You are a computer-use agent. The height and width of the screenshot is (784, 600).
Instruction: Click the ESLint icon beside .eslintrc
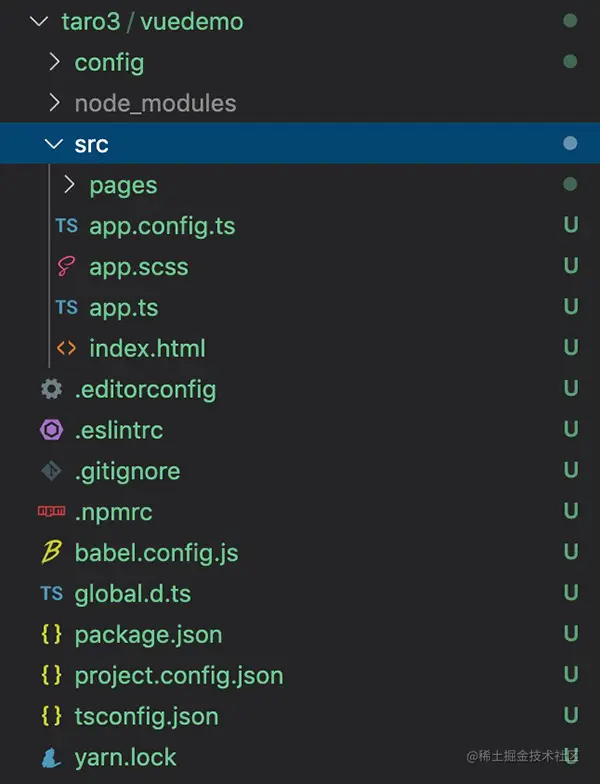point(51,431)
